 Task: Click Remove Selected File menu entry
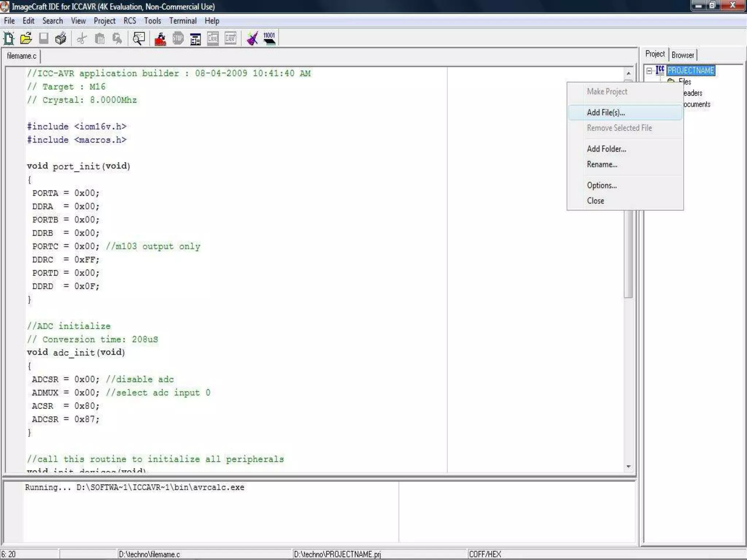pyautogui.click(x=625, y=128)
